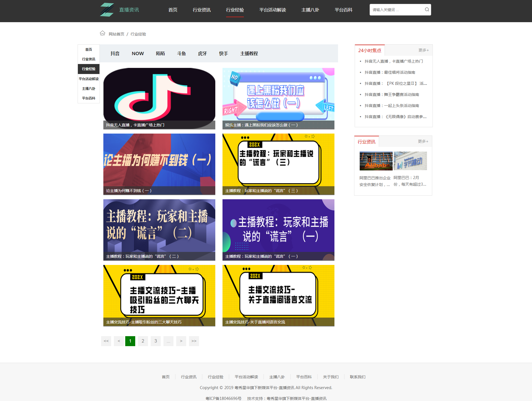Click next page arrow
The image size is (532, 401).
tap(181, 341)
